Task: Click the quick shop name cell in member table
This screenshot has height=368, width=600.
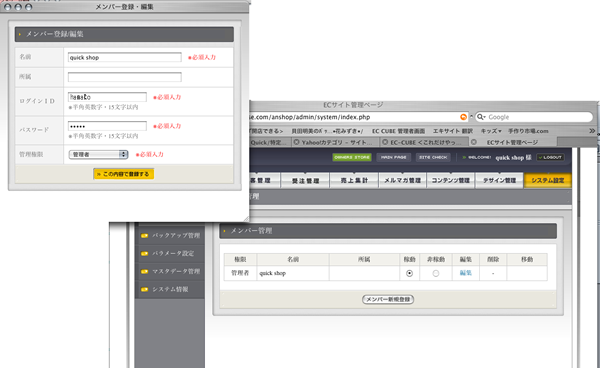Action: click(x=293, y=273)
